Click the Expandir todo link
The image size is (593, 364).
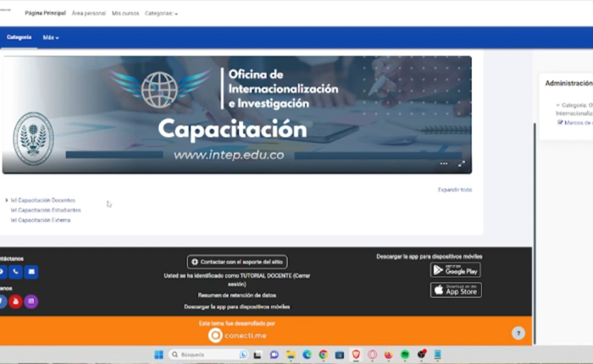click(455, 190)
